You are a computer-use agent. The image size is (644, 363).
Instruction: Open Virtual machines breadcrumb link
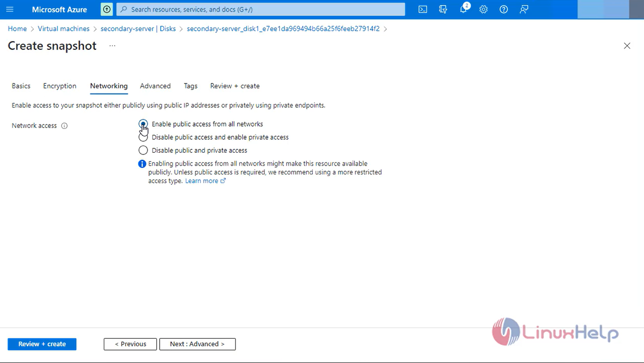[x=64, y=29]
